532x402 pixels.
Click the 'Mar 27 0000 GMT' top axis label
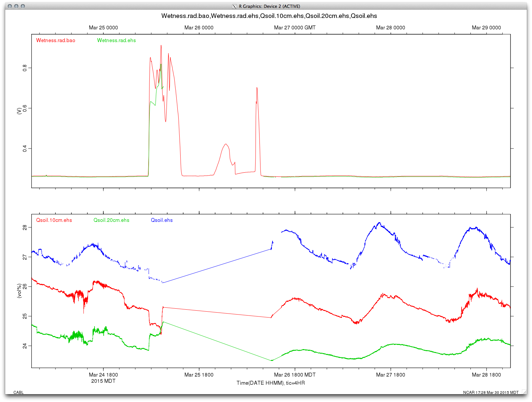click(x=295, y=28)
